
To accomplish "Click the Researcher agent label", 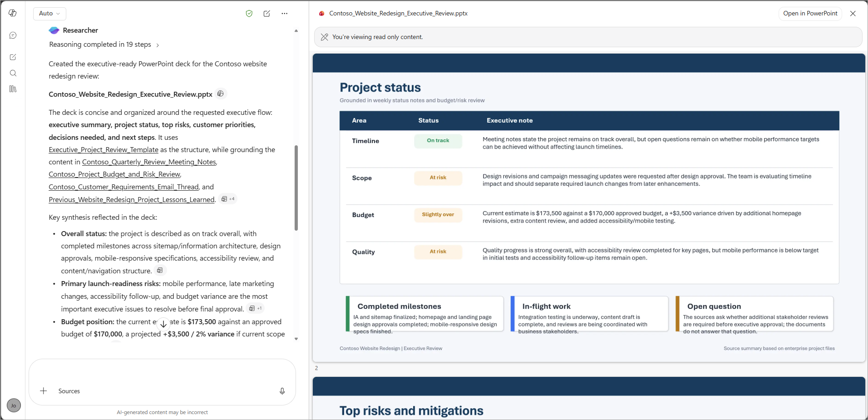I will pyautogui.click(x=80, y=30).
